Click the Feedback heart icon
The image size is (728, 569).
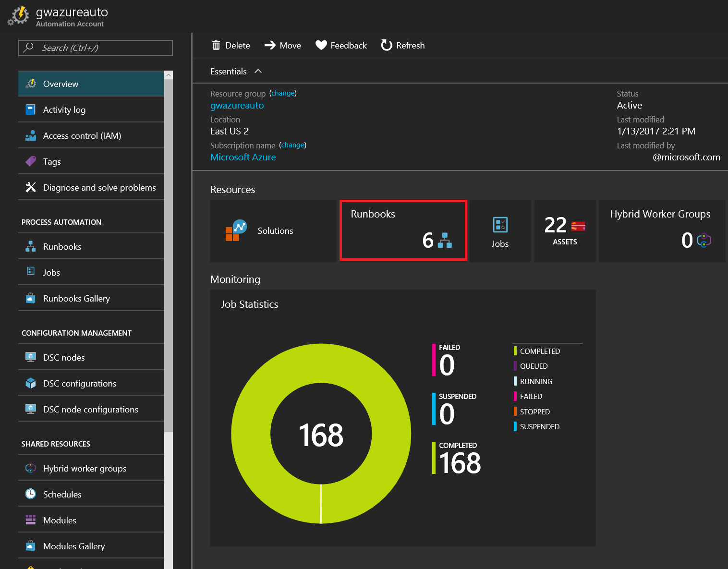(x=321, y=45)
